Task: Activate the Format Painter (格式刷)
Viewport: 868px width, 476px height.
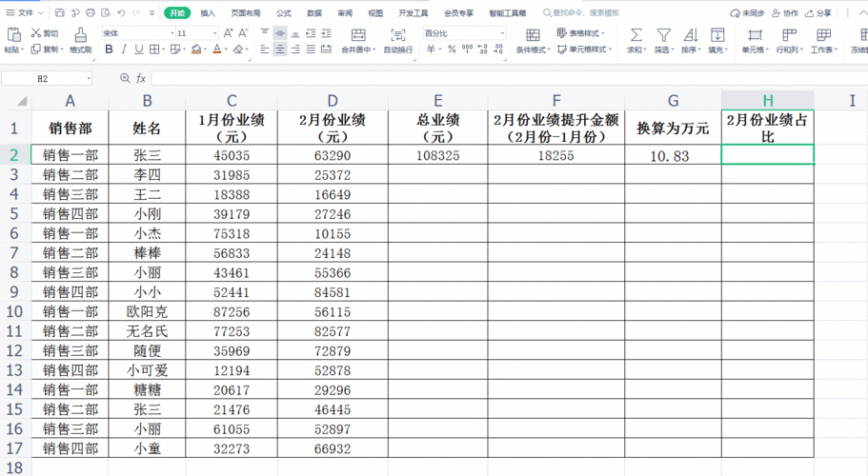Action: 80,40
